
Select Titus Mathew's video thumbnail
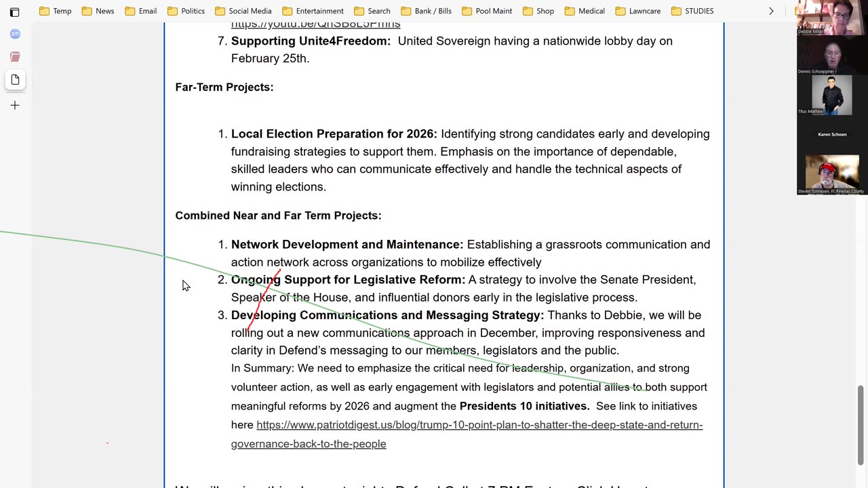(832, 95)
